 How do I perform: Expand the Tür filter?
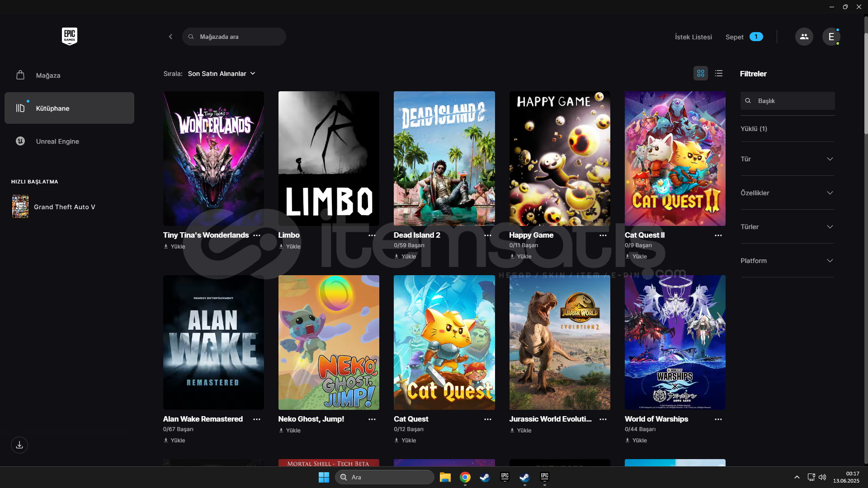click(x=787, y=159)
